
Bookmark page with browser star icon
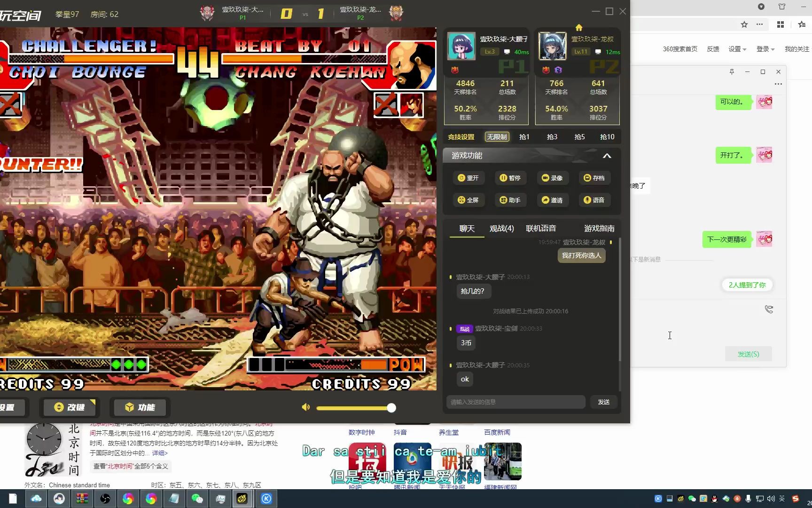pyautogui.click(x=744, y=24)
